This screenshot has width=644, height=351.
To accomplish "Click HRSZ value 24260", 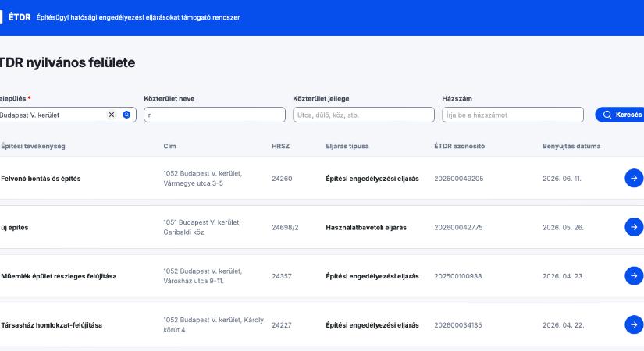I will tap(282, 179).
